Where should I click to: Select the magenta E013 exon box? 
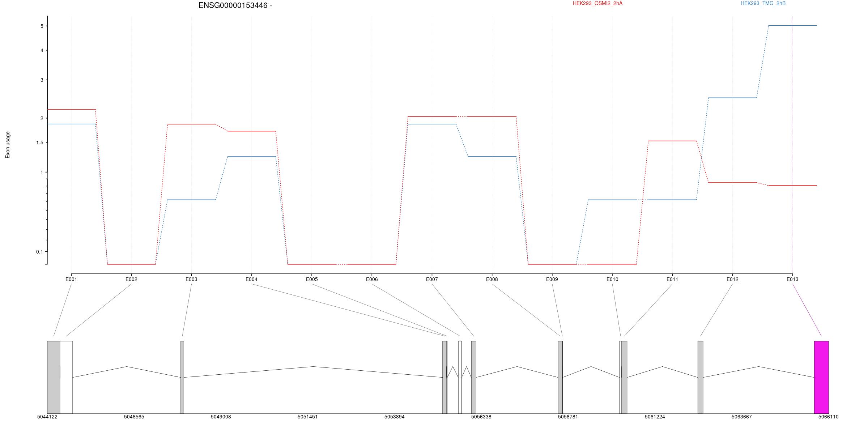coord(821,377)
